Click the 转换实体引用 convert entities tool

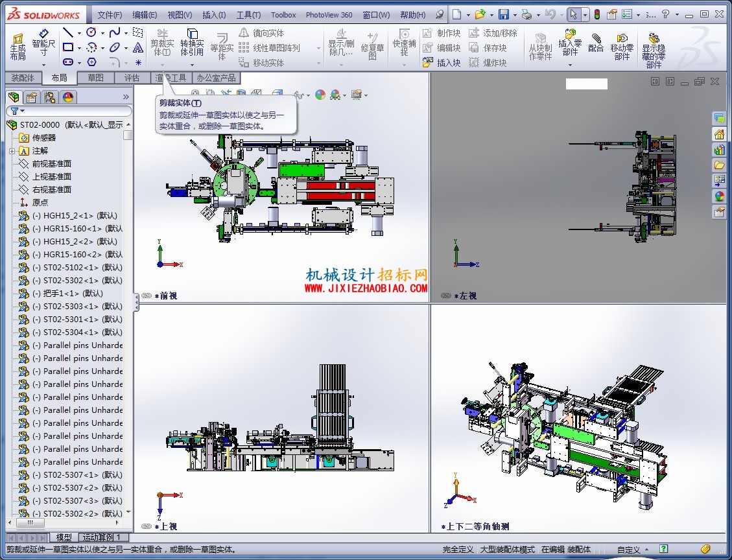pos(192,43)
